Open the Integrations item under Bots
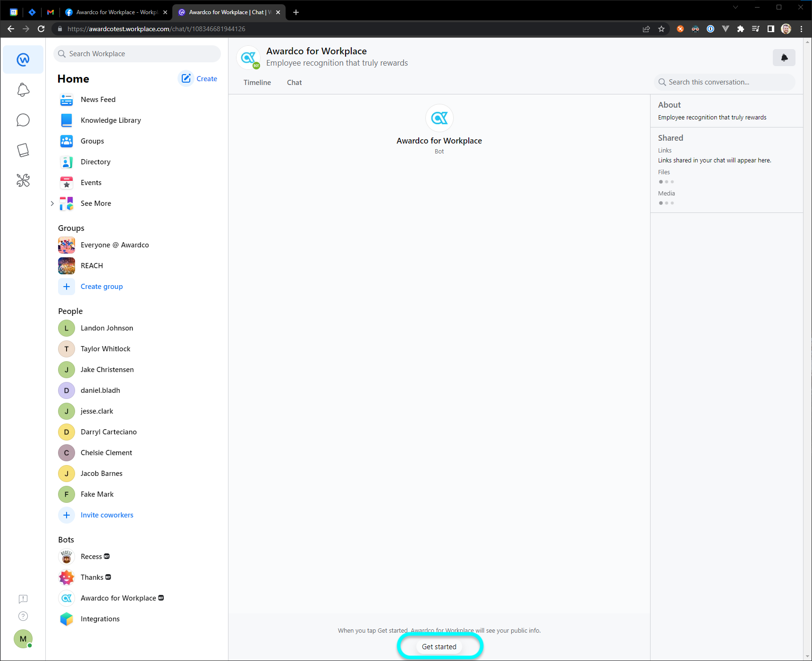Viewport: 812px width, 661px height. tap(100, 619)
